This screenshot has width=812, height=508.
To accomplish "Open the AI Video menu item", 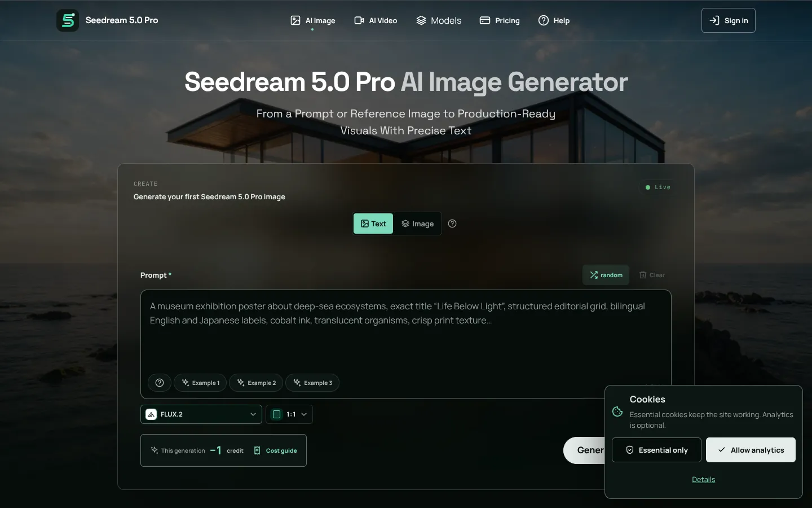I will [376, 20].
